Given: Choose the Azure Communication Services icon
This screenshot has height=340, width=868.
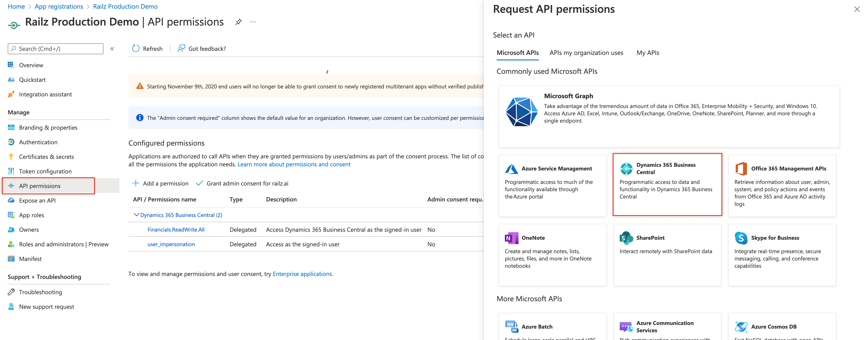Looking at the screenshot, I should (x=627, y=327).
